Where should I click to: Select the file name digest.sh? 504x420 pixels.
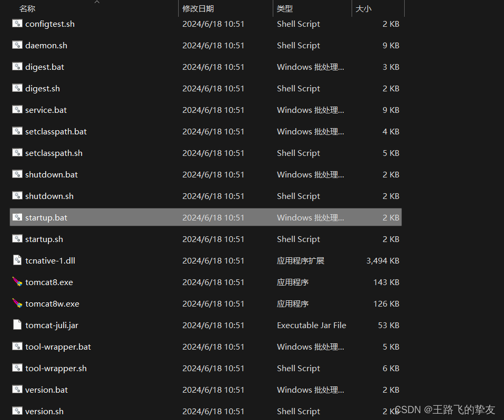pos(43,89)
